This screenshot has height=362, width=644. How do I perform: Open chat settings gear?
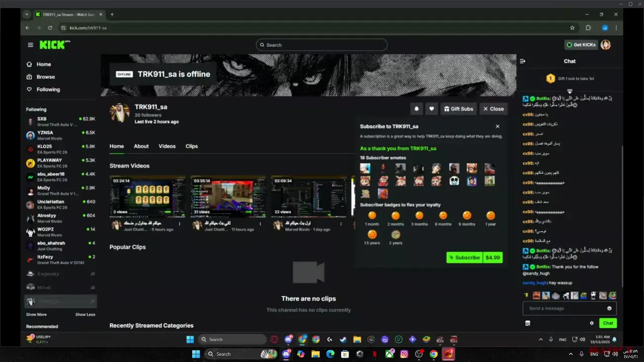point(592,323)
